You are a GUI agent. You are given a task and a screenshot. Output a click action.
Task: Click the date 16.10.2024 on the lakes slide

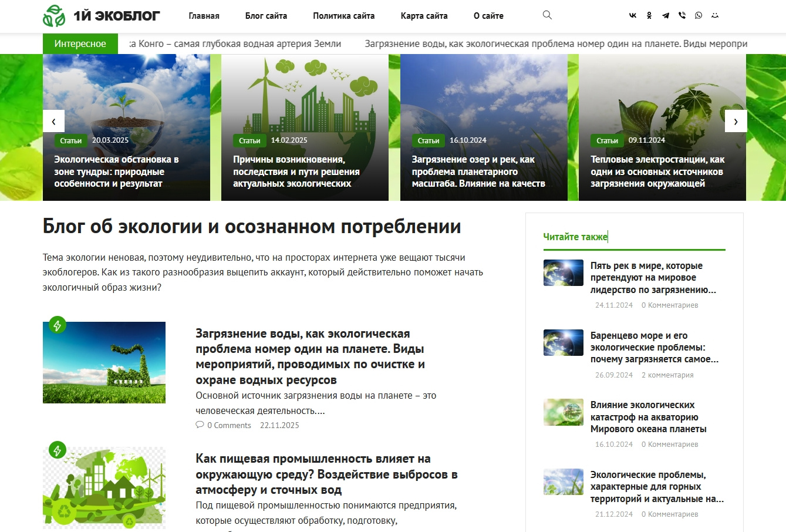coord(468,140)
